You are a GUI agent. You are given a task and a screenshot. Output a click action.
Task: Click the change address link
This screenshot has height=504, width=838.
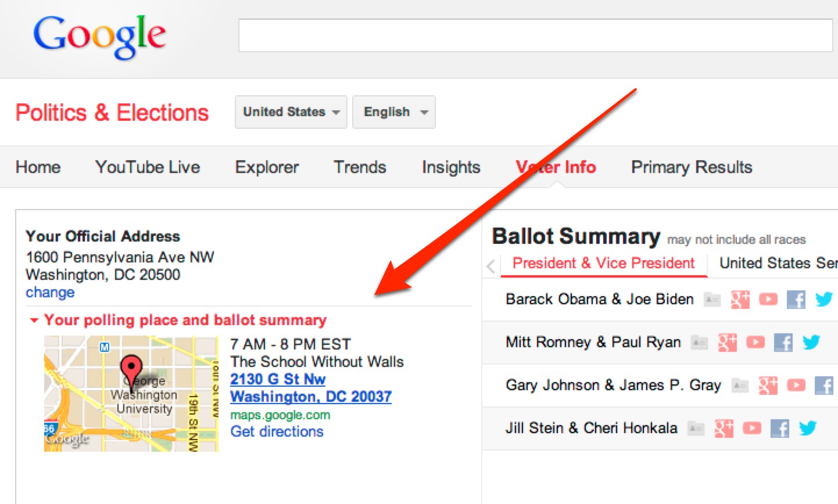[50, 293]
